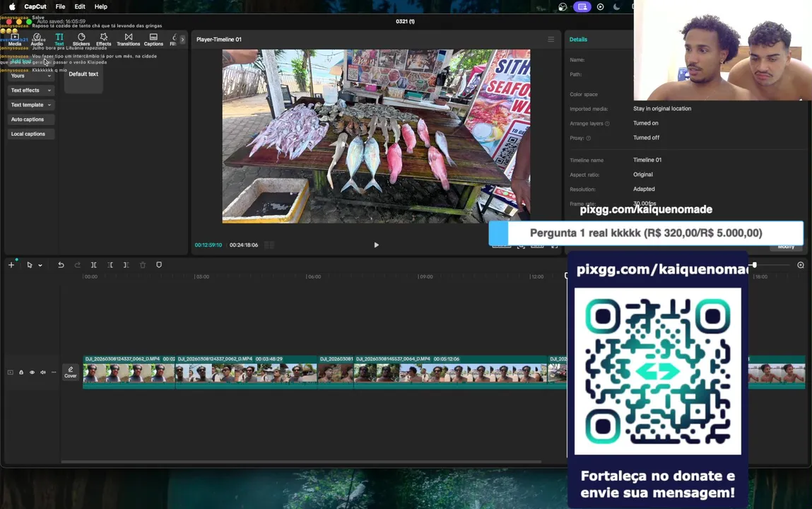Viewport: 812px width, 509px height.
Task: Open the Transitions panel
Action: [129, 40]
